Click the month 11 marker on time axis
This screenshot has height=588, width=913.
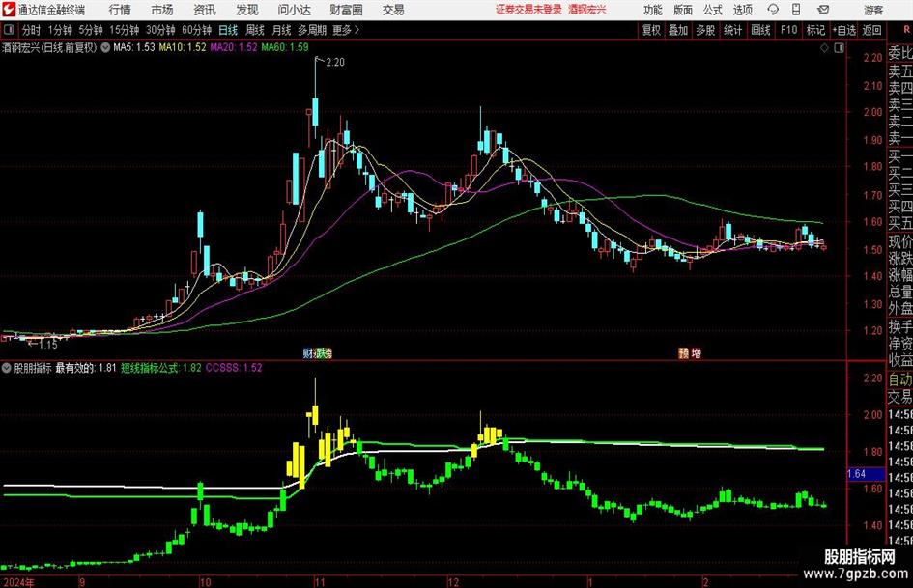pyautogui.click(x=319, y=582)
